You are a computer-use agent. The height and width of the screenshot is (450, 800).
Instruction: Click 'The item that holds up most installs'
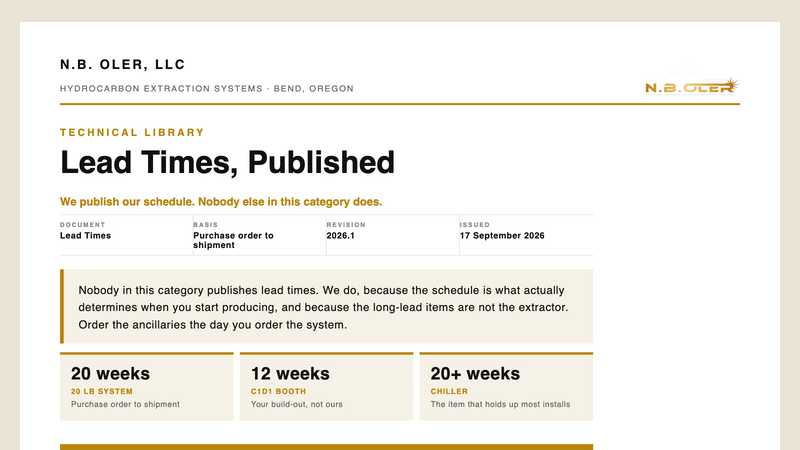500,404
